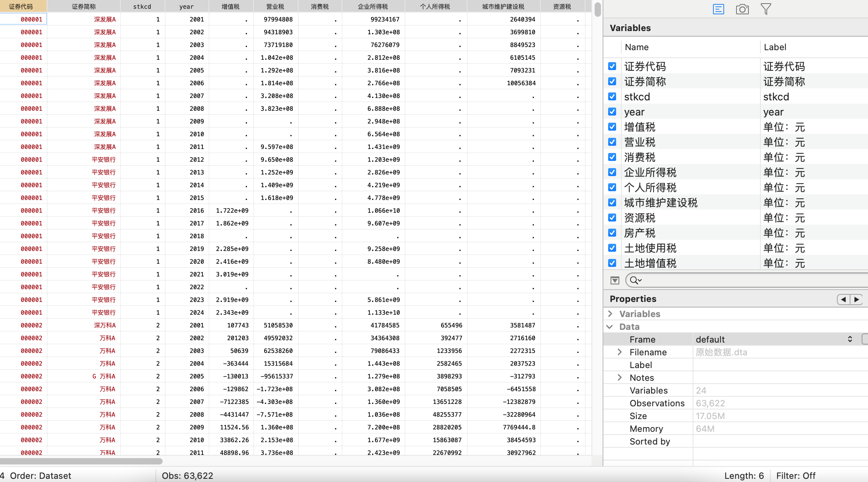Collapse the Data properties section
The image size is (868, 482).
tap(610, 327)
